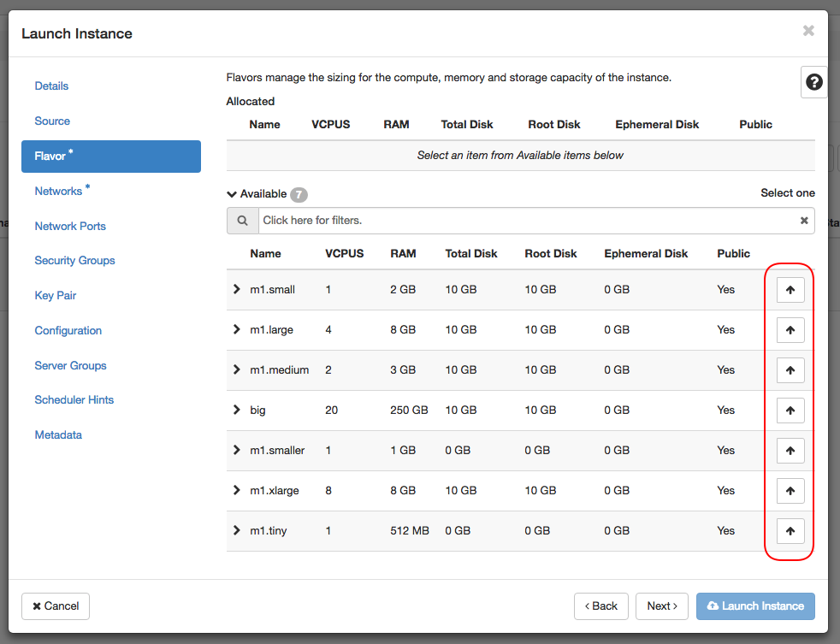Allocate the m1.large flavor with up arrow
The height and width of the screenshot is (644, 840).
pyautogui.click(x=790, y=330)
